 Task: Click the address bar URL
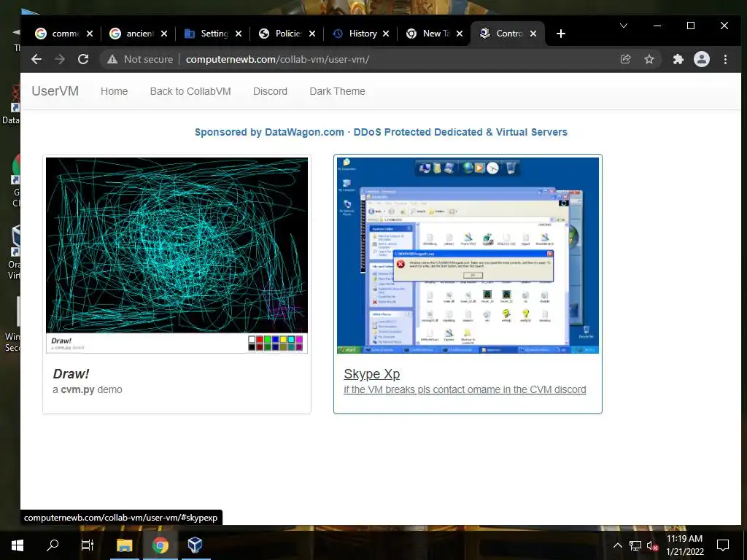pos(277,59)
